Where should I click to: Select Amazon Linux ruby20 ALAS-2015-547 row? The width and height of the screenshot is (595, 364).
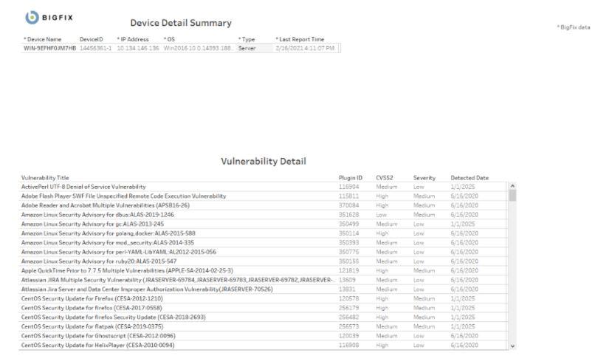(263, 261)
